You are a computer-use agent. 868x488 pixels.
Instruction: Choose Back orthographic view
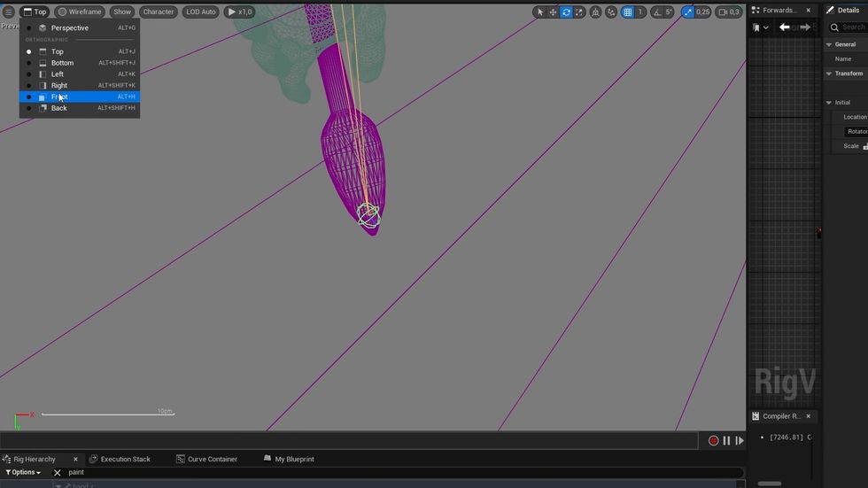tap(79, 108)
